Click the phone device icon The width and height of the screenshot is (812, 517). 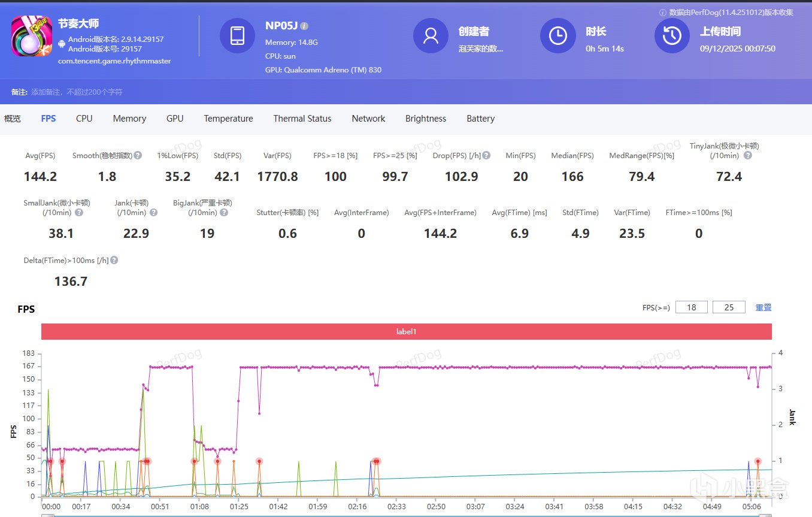click(237, 35)
